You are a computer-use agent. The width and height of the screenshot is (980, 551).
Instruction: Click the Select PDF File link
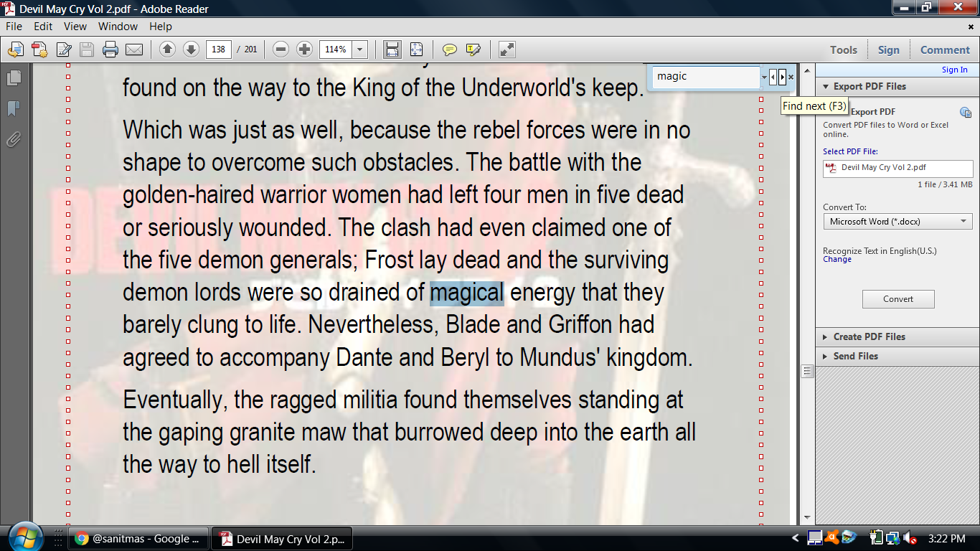tap(850, 151)
